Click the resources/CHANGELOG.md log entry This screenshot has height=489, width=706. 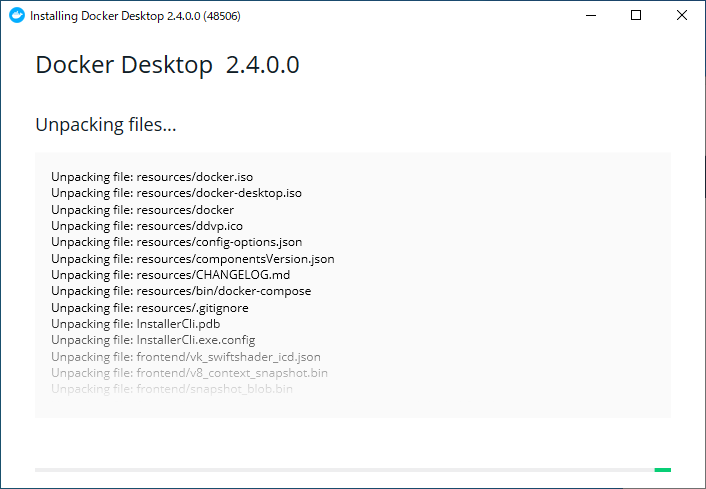point(171,275)
